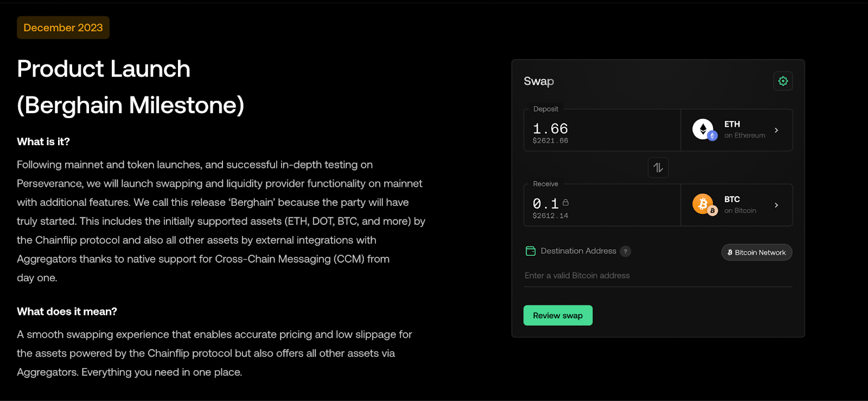868x401 pixels.
Task: Open Destination Address help question mark
Action: (626, 251)
